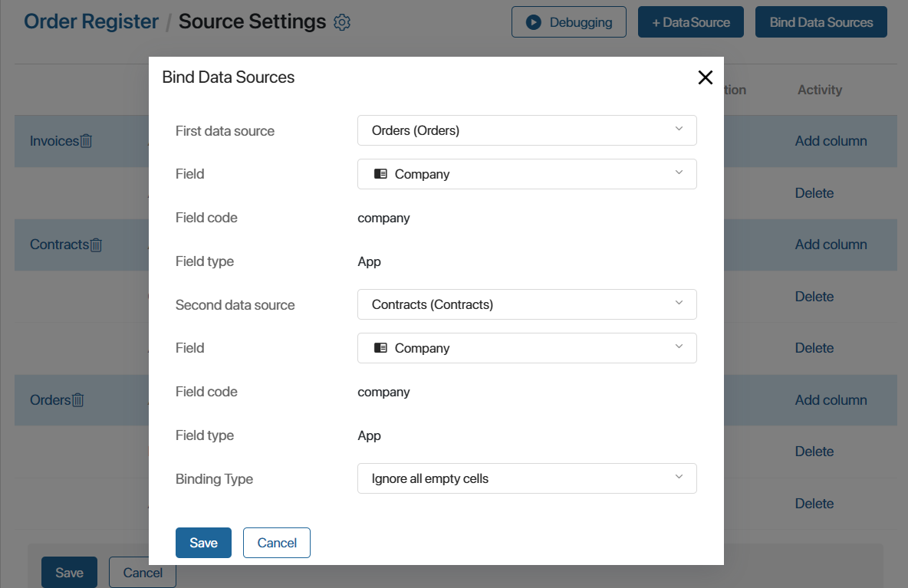Click the + Data Source button
The width and height of the screenshot is (908, 588).
click(x=691, y=22)
